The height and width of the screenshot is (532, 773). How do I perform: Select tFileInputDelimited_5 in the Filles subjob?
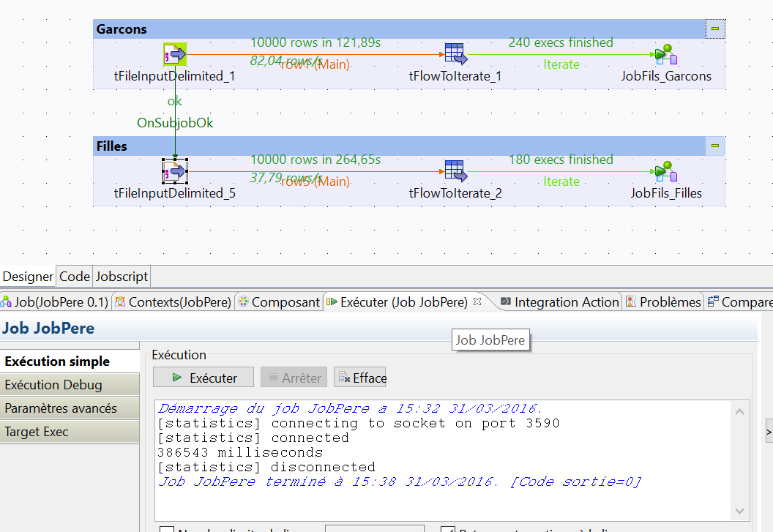point(174,171)
